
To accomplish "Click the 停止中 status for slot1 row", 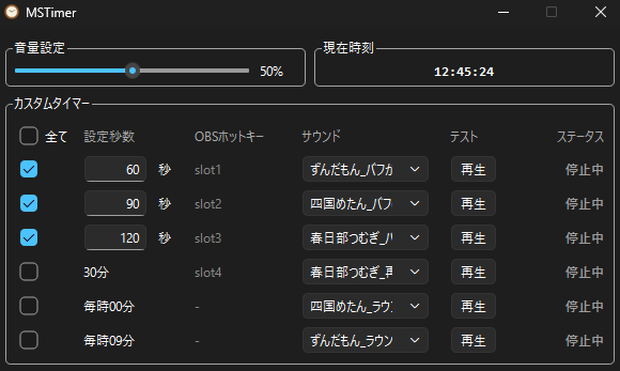I will (584, 169).
